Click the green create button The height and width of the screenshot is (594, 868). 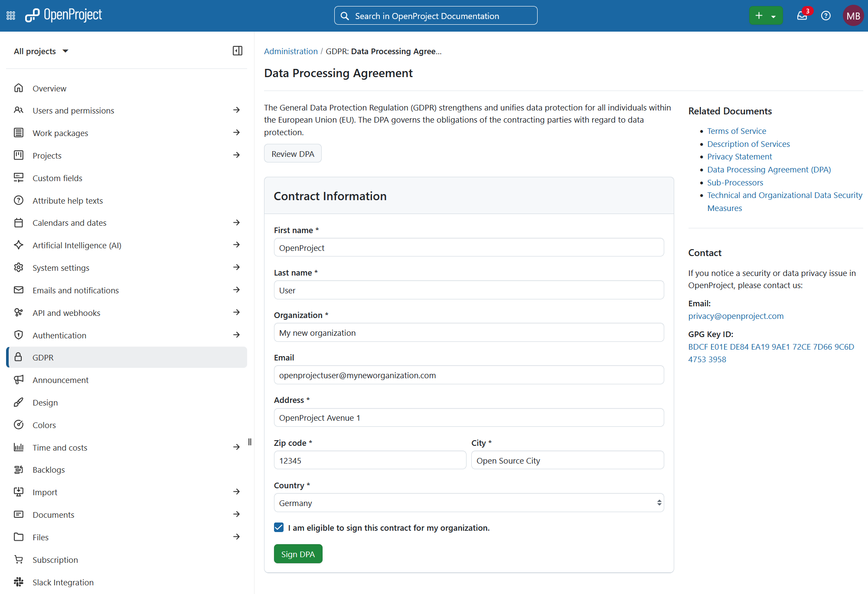tap(759, 15)
